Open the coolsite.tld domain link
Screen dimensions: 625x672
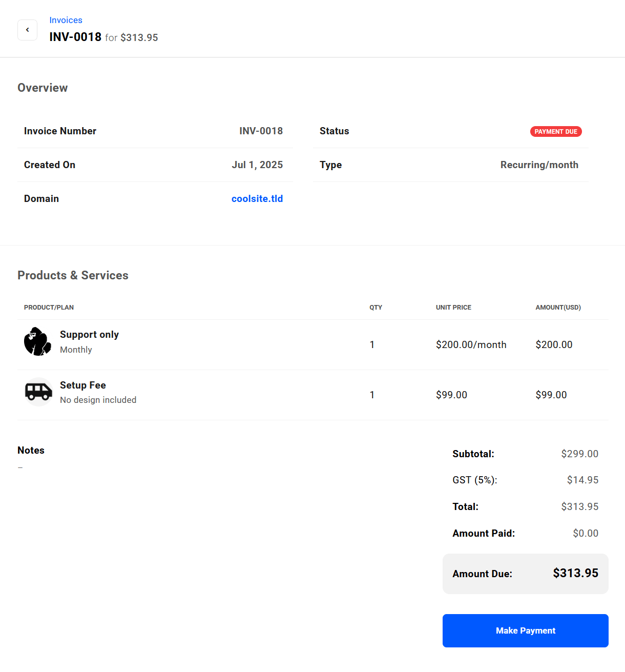coord(257,198)
